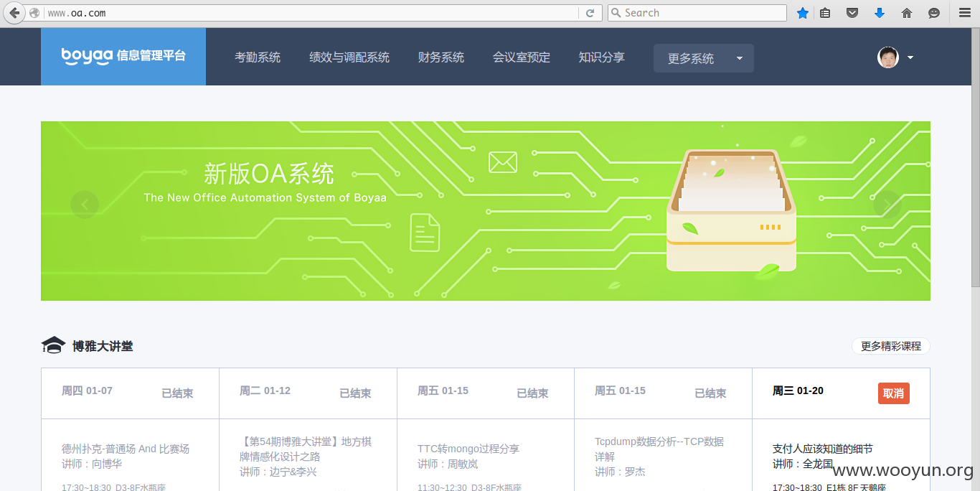Click the 已结束 status in 周二 01-12 card

point(355,393)
